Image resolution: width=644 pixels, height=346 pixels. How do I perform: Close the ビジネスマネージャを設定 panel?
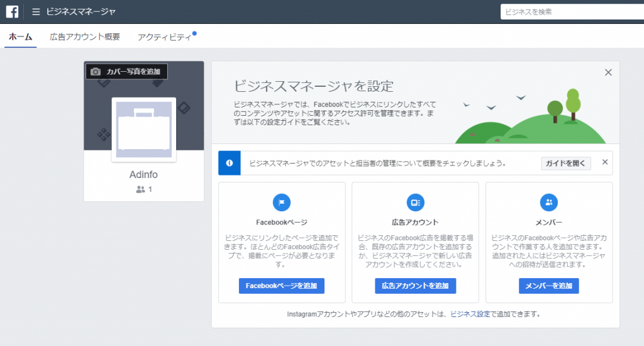[608, 72]
